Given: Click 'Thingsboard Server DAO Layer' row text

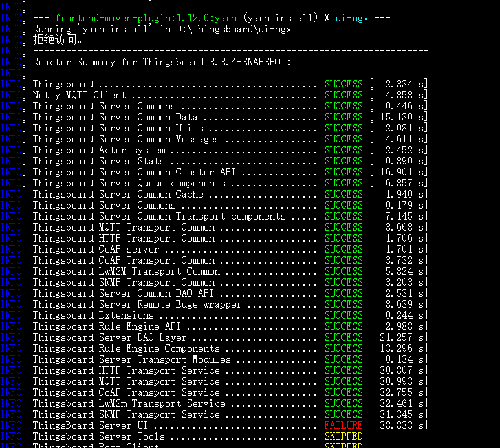Looking at the screenshot, I should point(109,337).
